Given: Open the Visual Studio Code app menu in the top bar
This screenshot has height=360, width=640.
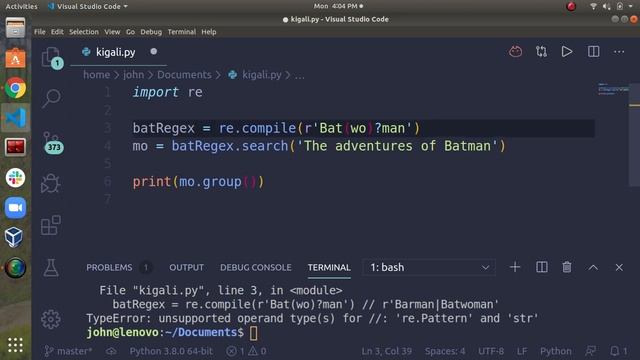Looking at the screenshot, I should (x=87, y=7).
